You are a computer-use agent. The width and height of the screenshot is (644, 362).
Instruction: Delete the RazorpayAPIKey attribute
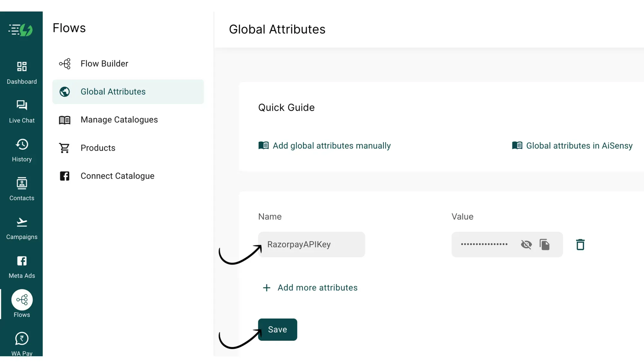pyautogui.click(x=580, y=244)
